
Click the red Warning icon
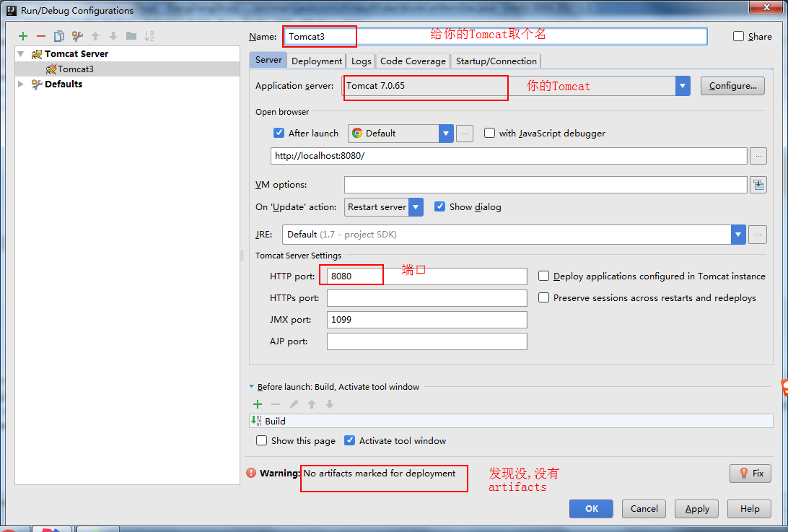pos(251,473)
